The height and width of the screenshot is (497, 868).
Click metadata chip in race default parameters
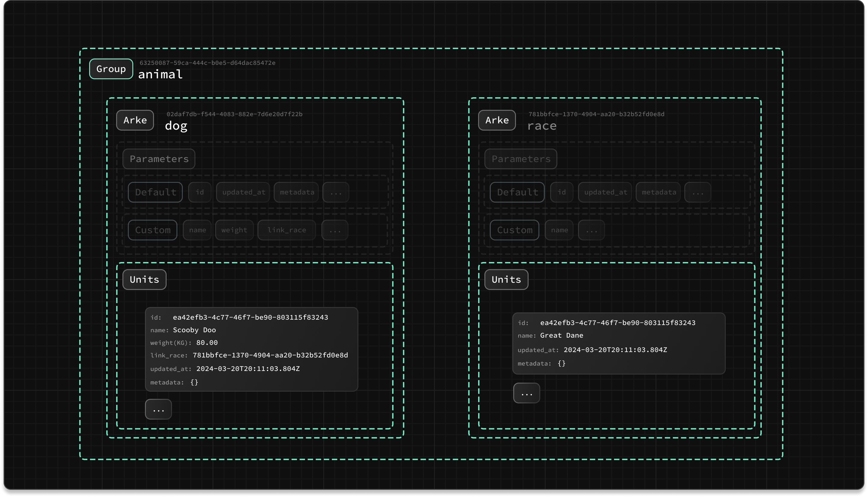pyautogui.click(x=659, y=192)
